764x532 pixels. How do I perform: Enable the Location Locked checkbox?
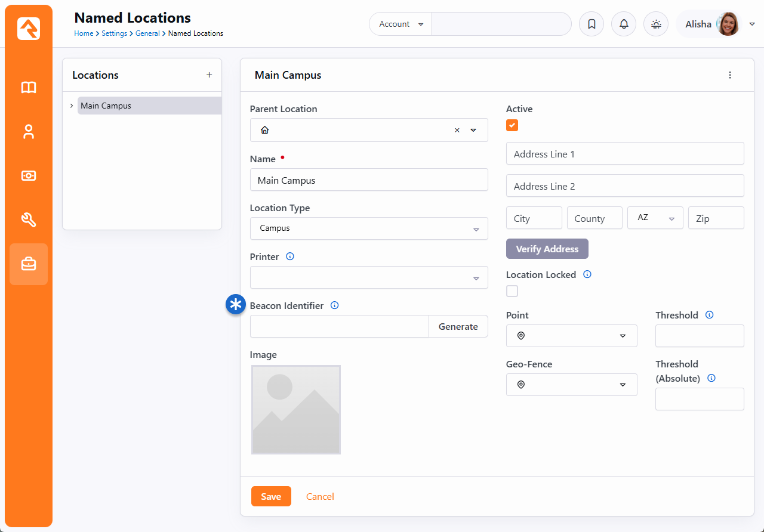click(x=512, y=291)
